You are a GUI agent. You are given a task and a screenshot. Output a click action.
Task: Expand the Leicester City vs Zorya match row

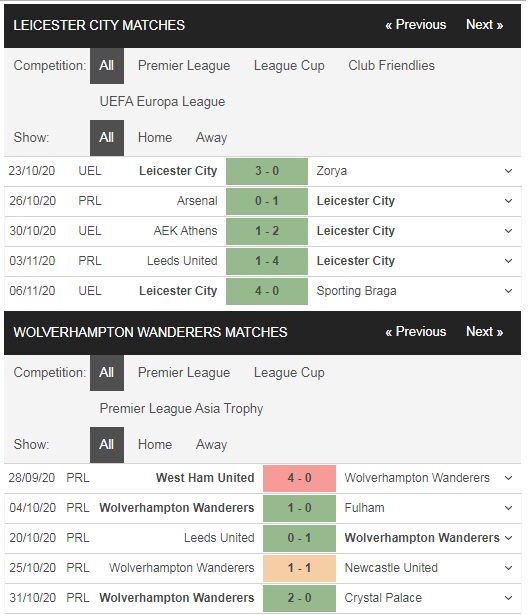click(x=508, y=171)
